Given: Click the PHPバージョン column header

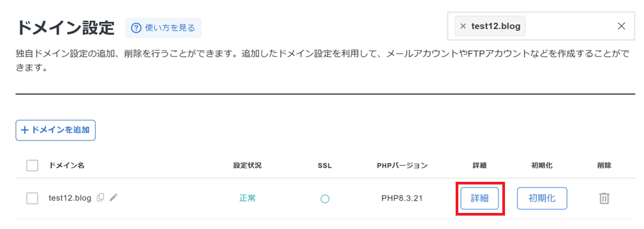Looking at the screenshot, I should (402, 165).
